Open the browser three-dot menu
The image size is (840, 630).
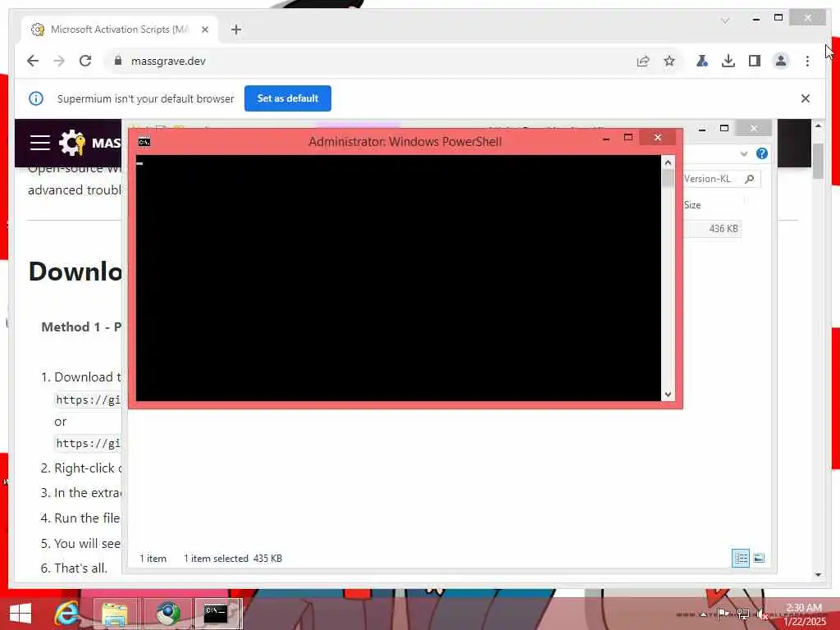[807, 61]
